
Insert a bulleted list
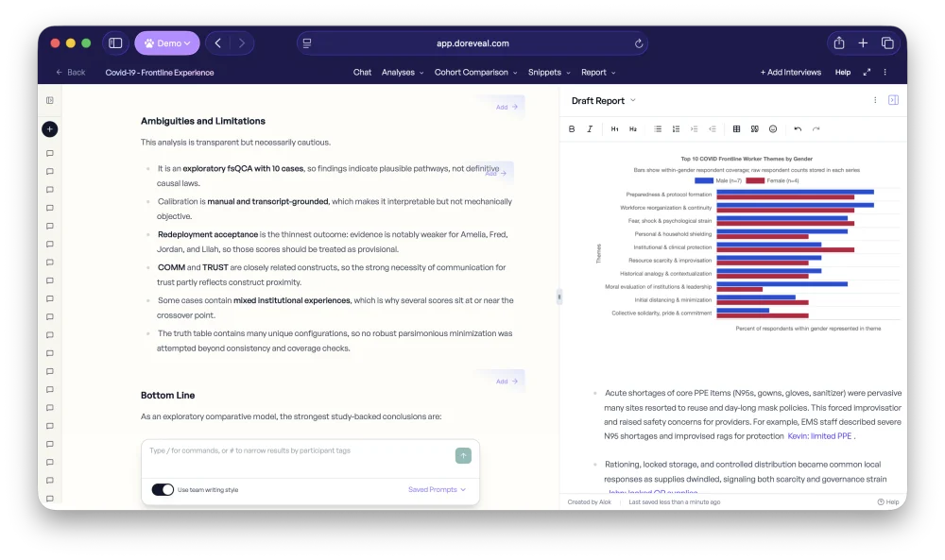(658, 128)
